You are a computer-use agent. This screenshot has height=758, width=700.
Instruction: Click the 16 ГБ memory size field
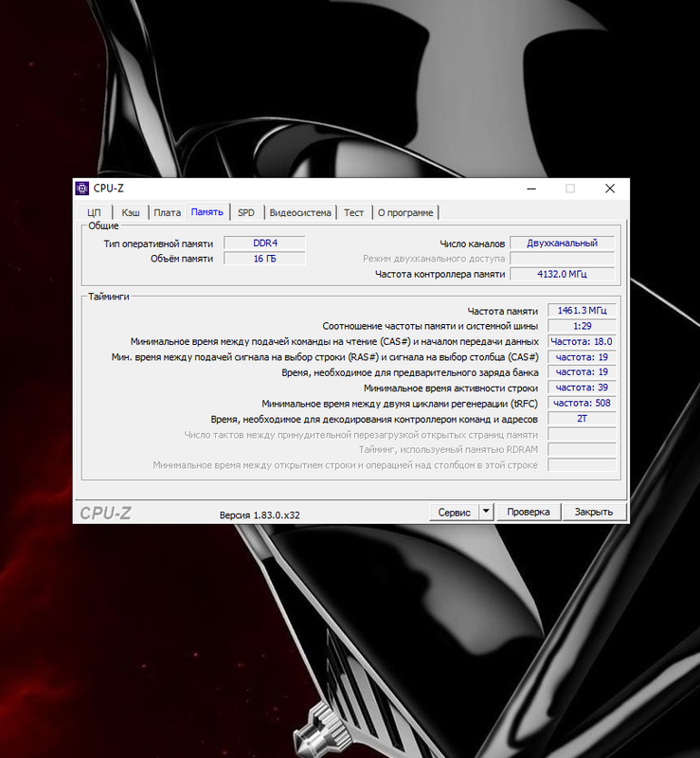click(x=265, y=259)
